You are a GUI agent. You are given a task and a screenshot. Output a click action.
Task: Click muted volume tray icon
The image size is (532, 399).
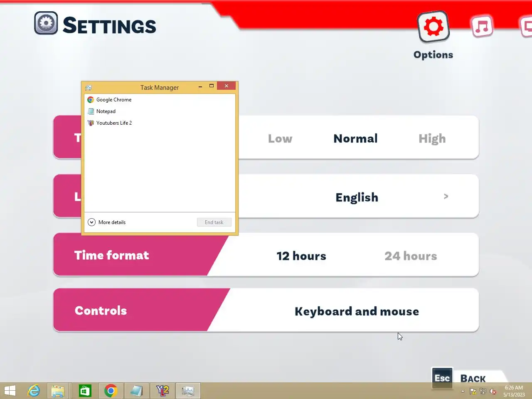[493, 391]
